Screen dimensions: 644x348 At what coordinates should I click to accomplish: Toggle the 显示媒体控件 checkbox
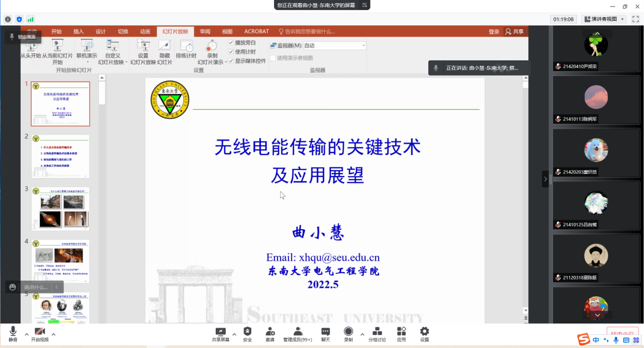(231, 61)
